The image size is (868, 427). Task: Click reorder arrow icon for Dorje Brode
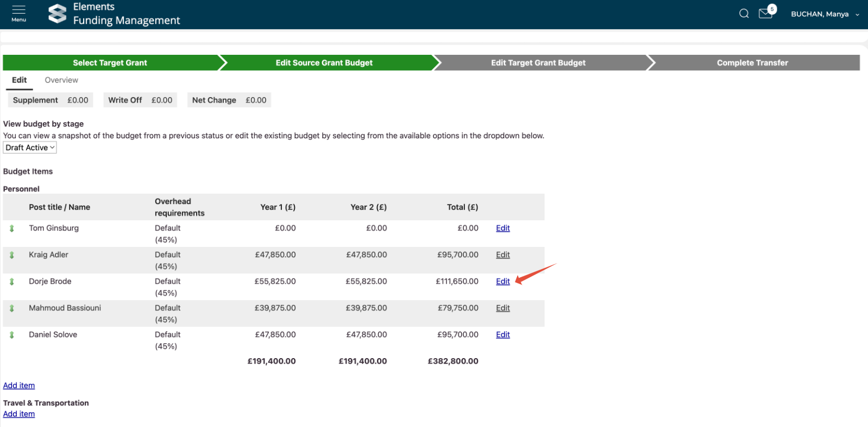click(12, 282)
